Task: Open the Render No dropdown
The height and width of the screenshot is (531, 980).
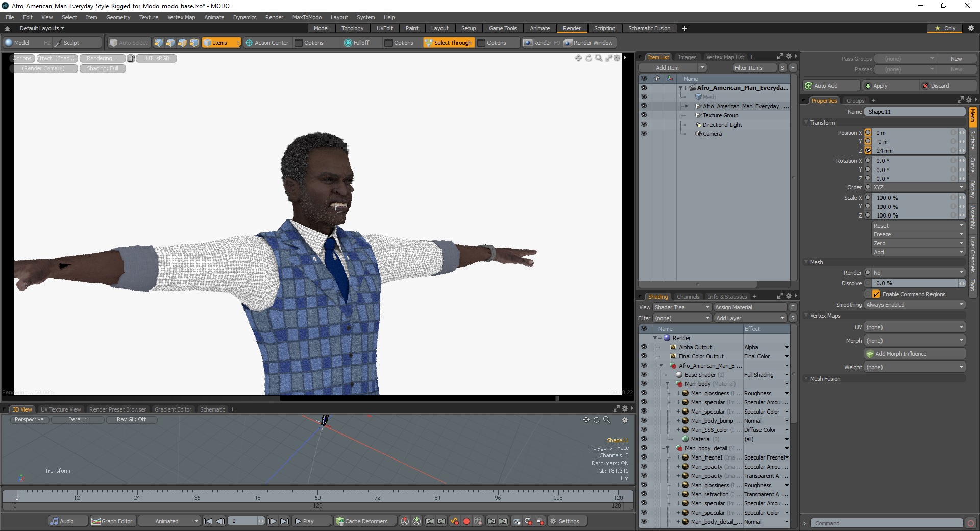Action: 918,273
